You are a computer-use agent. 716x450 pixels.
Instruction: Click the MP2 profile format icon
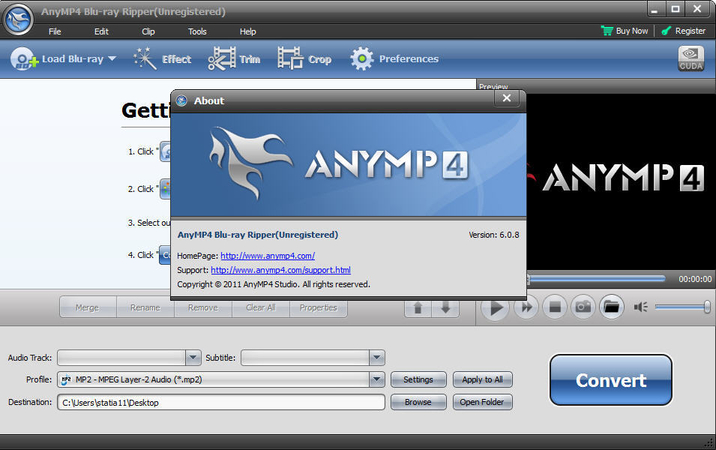pyautogui.click(x=67, y=379)
